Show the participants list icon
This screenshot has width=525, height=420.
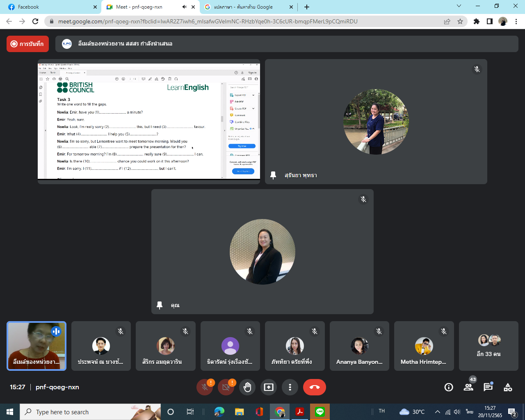tap(468, 387)
